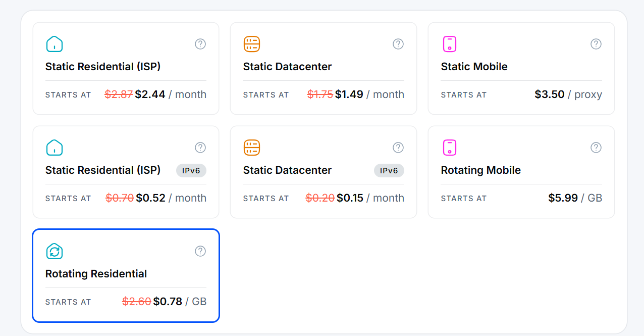
Task: Click the orange server icon on the $1.49 Static Datacenter card
Action: [x=252, y=44]
